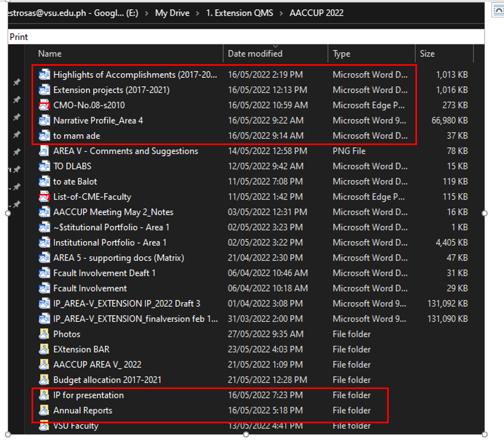Click the Word icon beside TO DLABS
504x444 pixels.
44,166
